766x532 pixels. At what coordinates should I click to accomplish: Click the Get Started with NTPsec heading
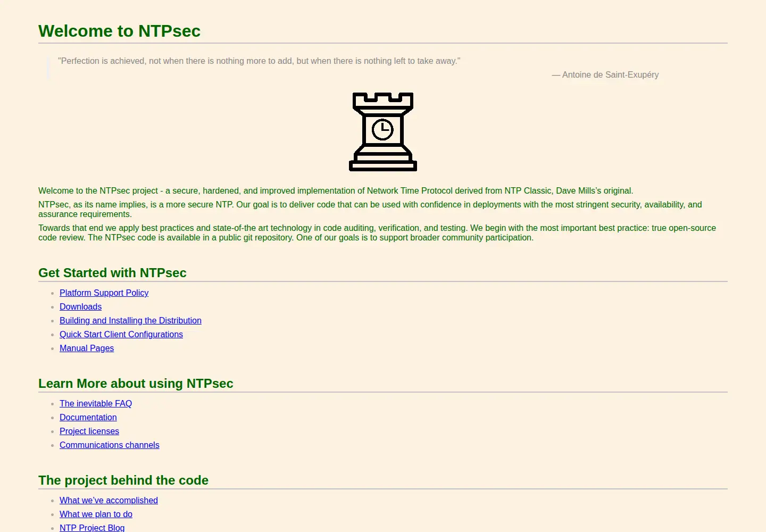(x=112, y=273)
